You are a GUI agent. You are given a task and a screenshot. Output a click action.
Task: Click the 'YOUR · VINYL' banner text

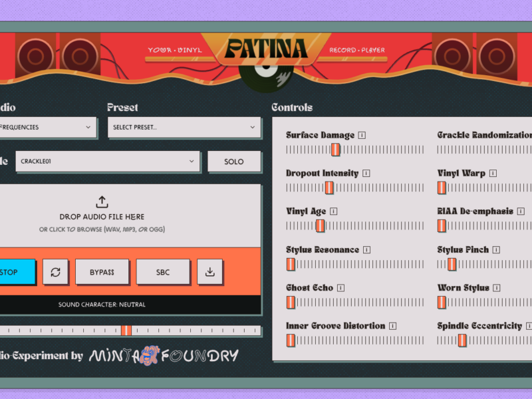pyautogui.click(x=175, y=51)
